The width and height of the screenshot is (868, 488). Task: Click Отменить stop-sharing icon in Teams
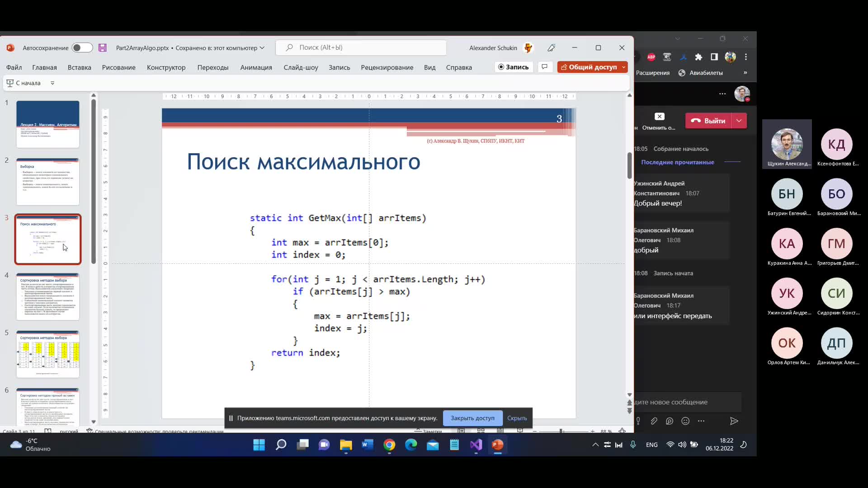660,117
